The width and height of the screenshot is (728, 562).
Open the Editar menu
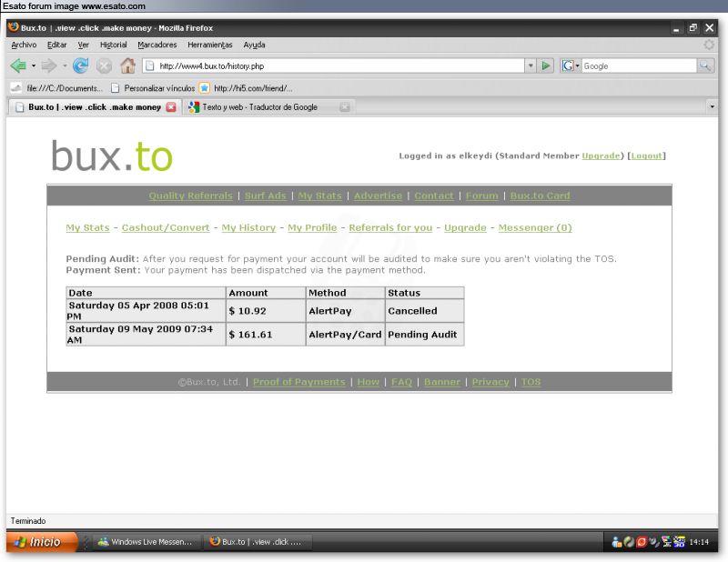point(56,45)
